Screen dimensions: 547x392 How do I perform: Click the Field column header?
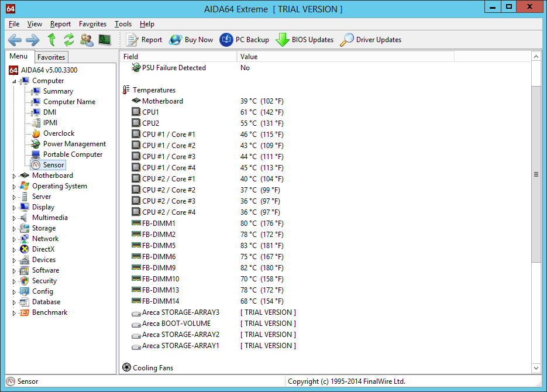pos(178,57)
